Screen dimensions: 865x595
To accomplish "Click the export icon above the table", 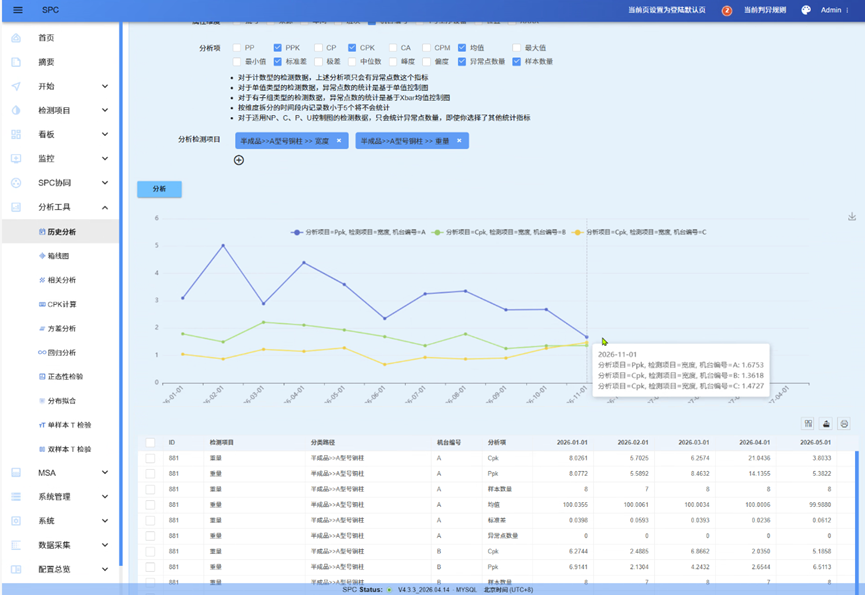I will 826,424.
